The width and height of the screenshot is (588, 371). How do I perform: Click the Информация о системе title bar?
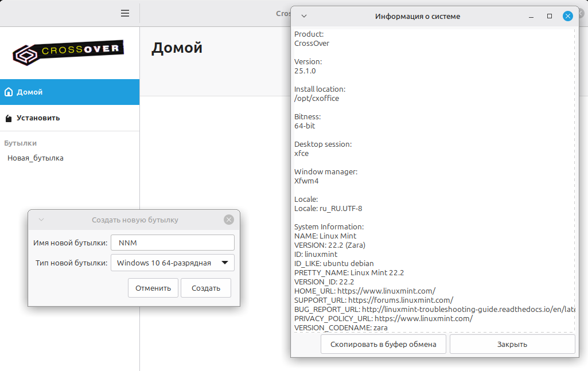(417, 17)
